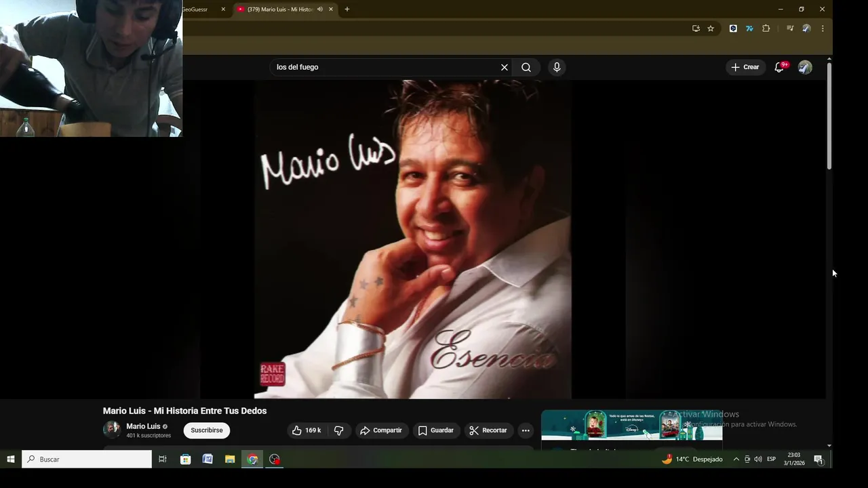
Task: Open Chrome media controls icon
Action: click(x=790, y=28)
